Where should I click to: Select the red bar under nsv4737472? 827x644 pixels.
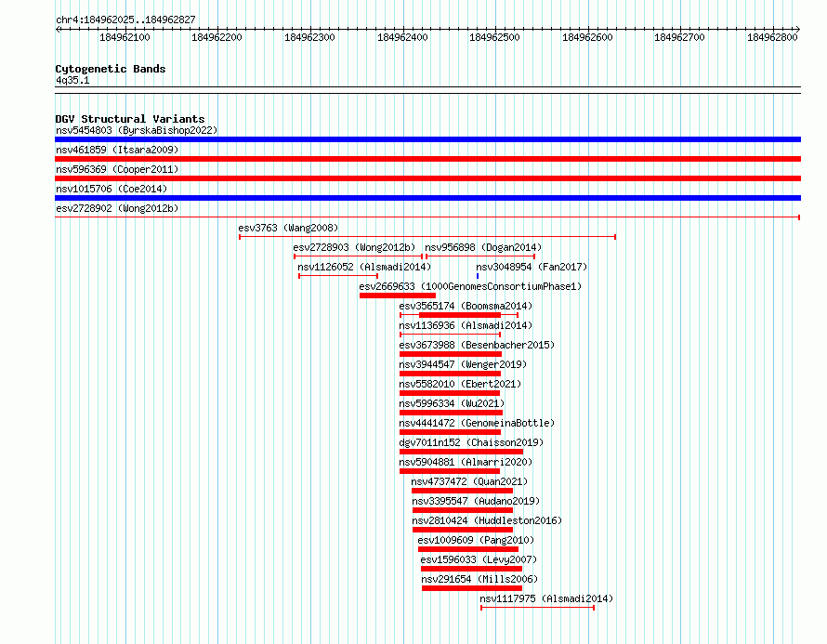point(462,491)
